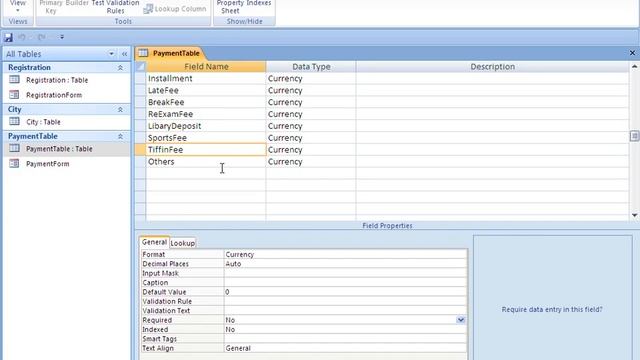This screenshot has width=640, height=360.
Task: Collapse the navigation pane with the shutter button
Action: [124, 54]
